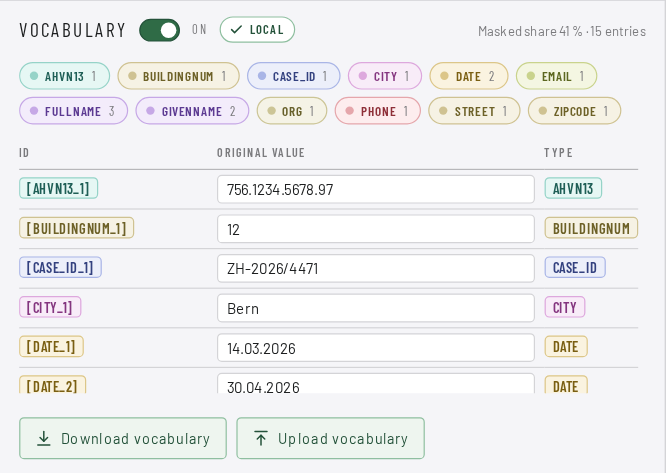Screen dimensions: 666x473
Task: Select the [DATE_1] ID tag
Action: [x=51, y=346]
